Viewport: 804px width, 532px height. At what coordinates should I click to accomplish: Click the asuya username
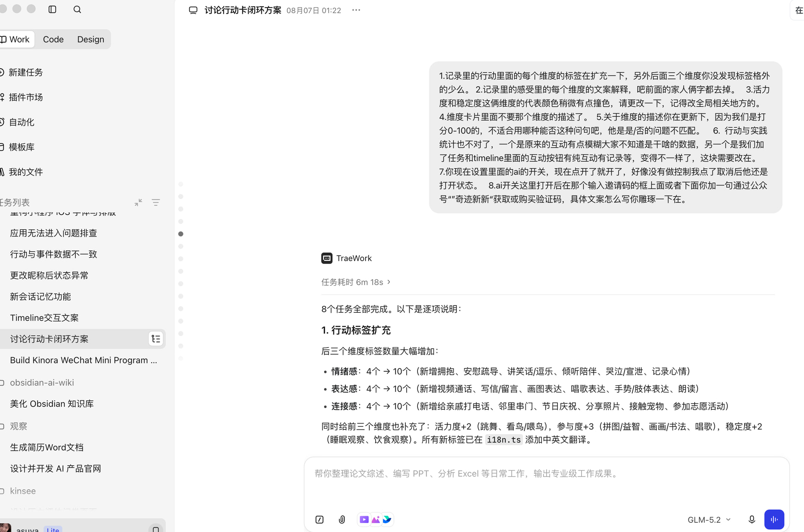28,529
